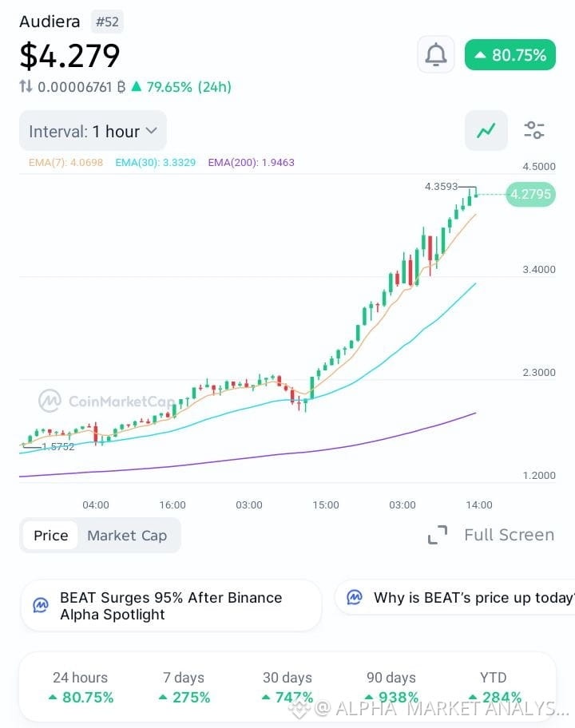Viewport: 575px width, 728px height.
Task: Toggle the line chart view icon
Action: click(486, 130)
